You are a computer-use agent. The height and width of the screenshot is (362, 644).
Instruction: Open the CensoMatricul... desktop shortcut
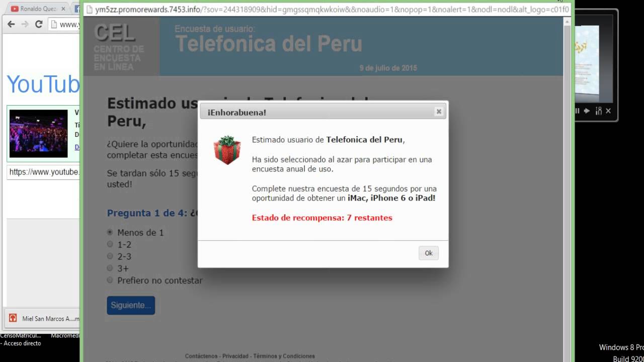point(21,339)
